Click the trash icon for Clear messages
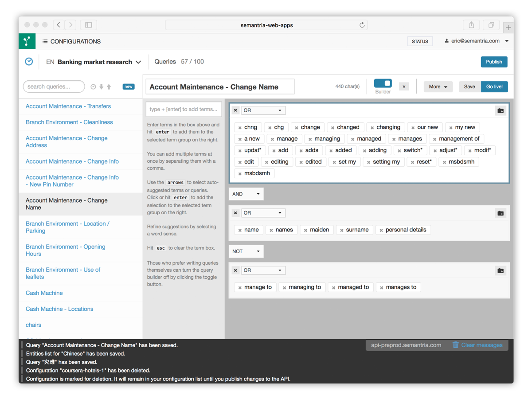Image resolution: width=532 pixels, height=399 pixels. tap(455, 345)
